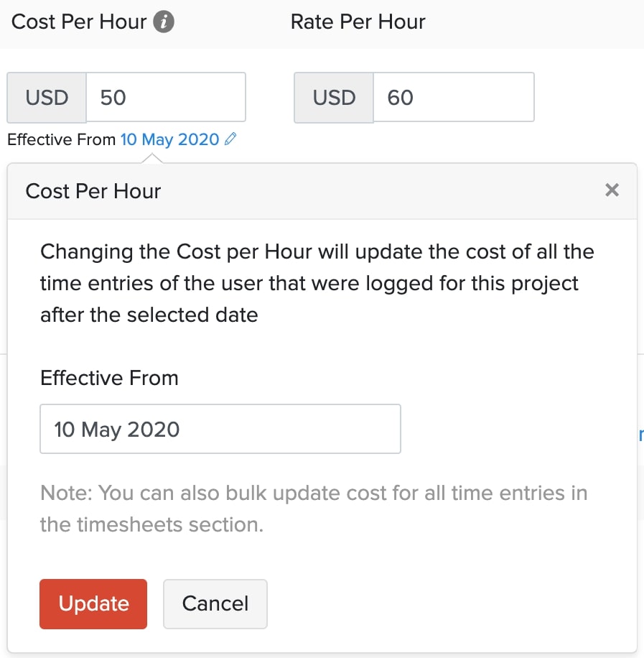The height and width of the screenshot is (658, 644).
Task: Click the Rate Per Hour field showing 60
Action: (x=453, y=97)
